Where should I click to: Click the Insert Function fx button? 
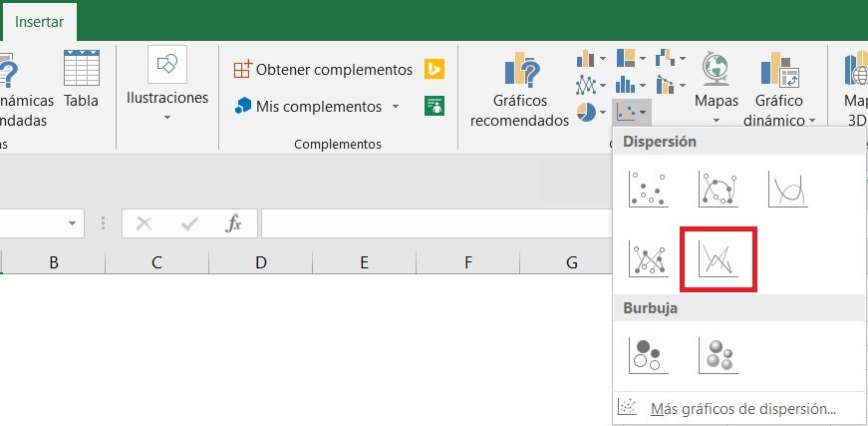coord(233,223)
